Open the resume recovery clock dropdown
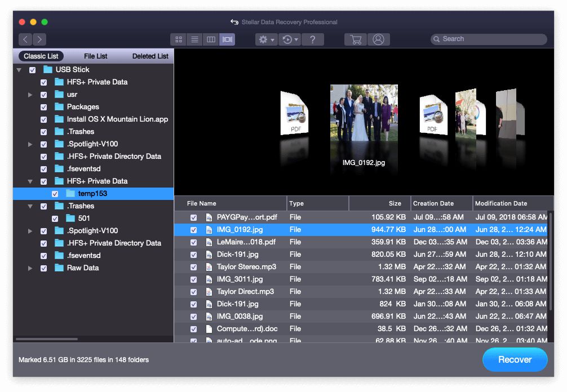Image resolution: width=567 pixels, height=392 pixels. click(x=290, y=39)
